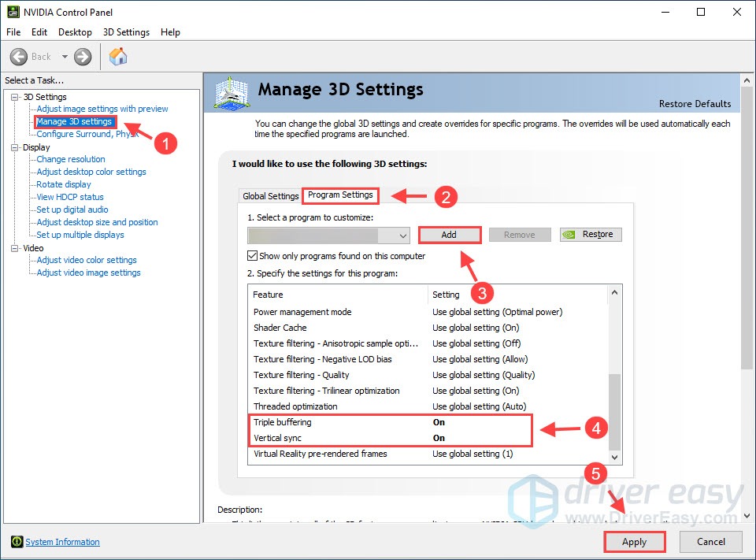
Task: Click the 'Use global setting (Optimal power)' value
Action: (497, 312)
